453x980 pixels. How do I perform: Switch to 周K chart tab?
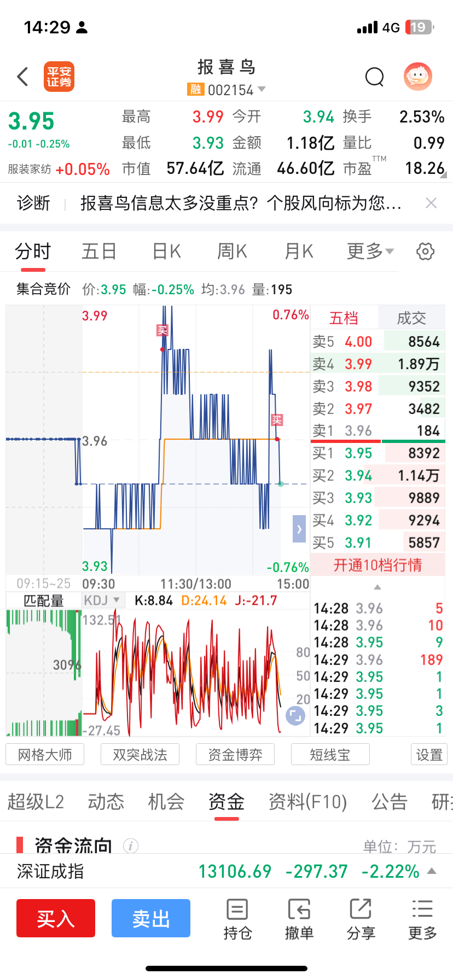232,252
